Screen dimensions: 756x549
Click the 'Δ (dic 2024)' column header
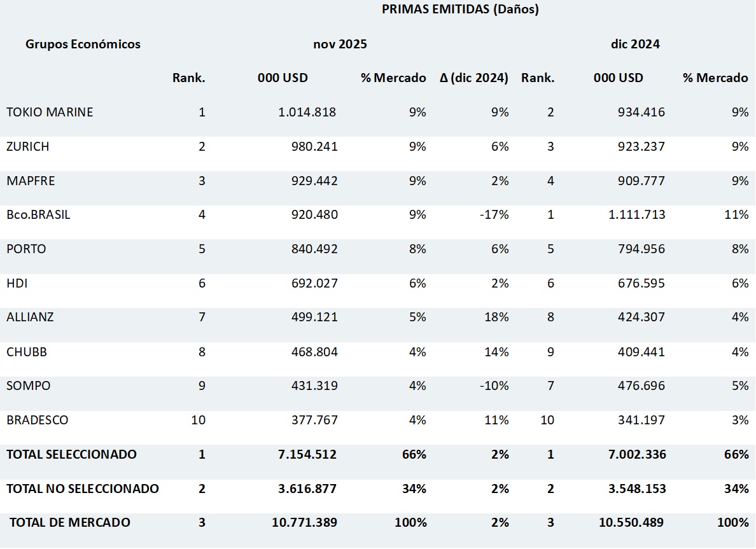click(474, 78)
